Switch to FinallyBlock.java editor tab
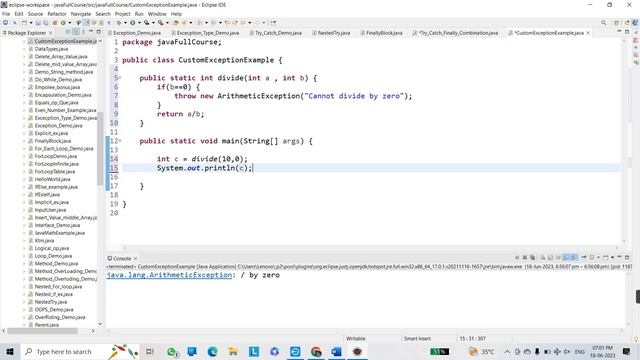This screenshot has width=640, height=360. 384,33
